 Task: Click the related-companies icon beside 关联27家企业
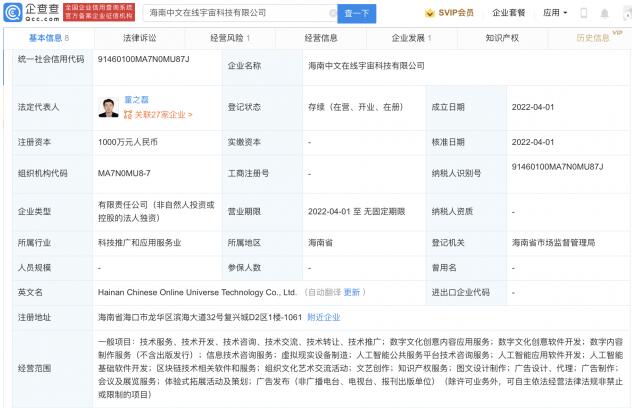(128, 115)
